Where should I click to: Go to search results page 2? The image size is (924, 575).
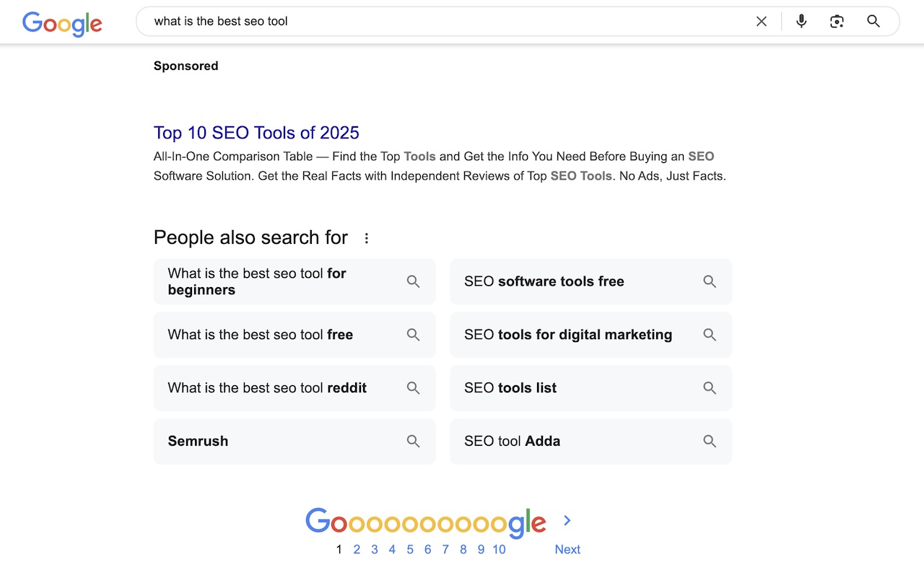point(357,549)
